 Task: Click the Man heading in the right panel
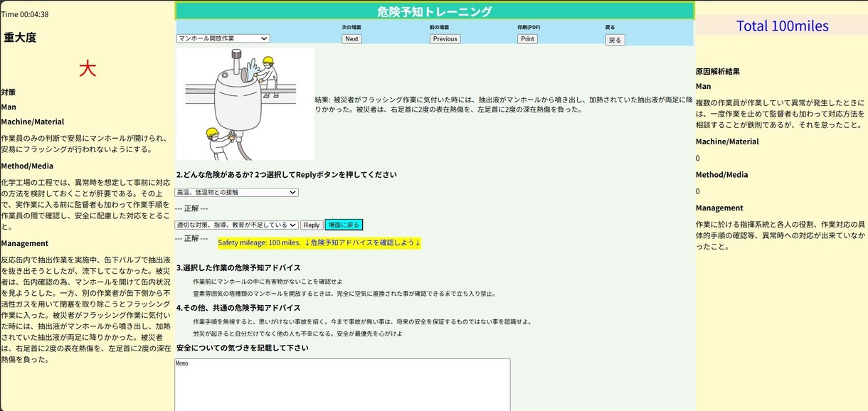(x=703, y=86)
